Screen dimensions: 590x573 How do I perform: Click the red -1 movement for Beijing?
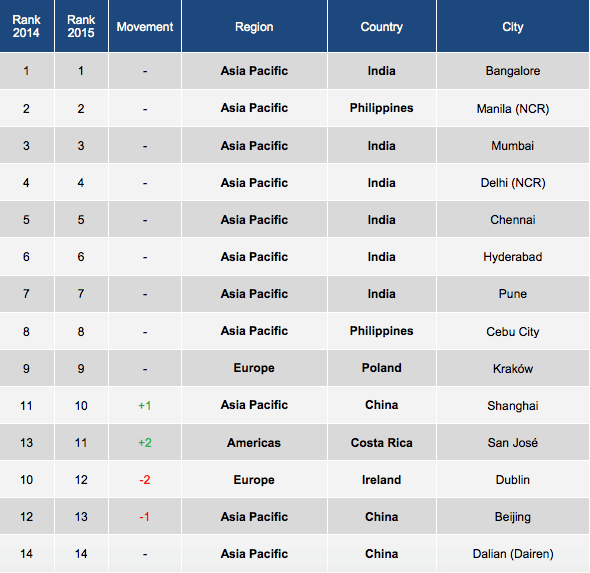coord(145,517)
